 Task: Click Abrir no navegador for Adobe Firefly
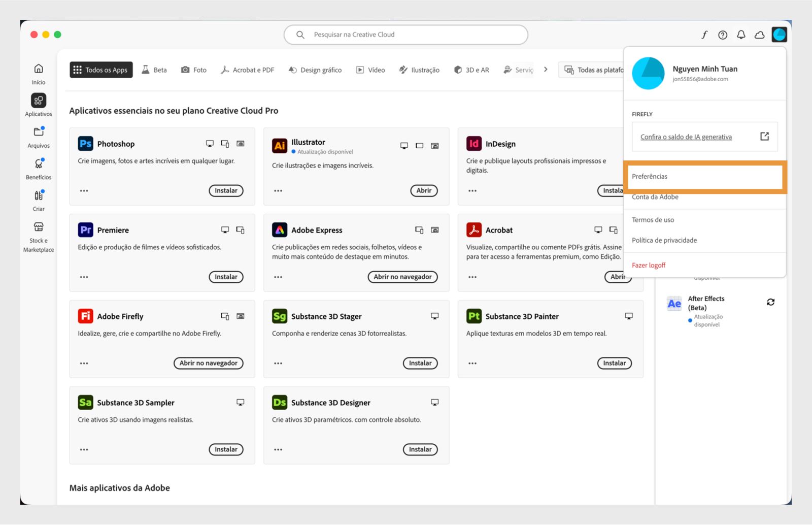click(208, 364)
